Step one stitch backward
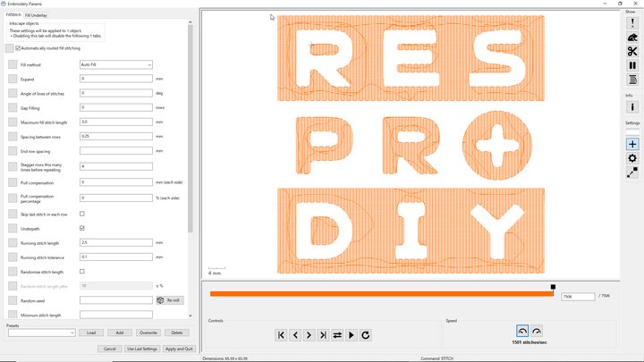644x362 pixels. [295, 335]
